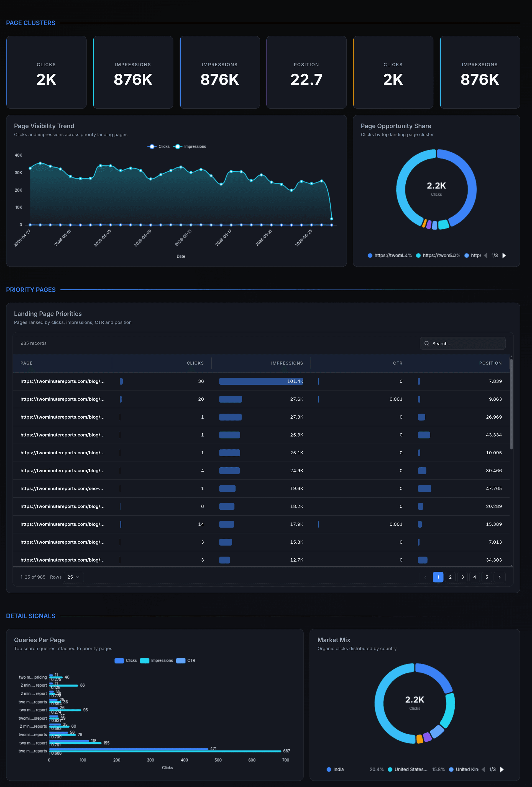Click the orange segment in Page Opportunity Share donut
The width and height of the screenshot is (532, 787).
click(x=424, y=223)
